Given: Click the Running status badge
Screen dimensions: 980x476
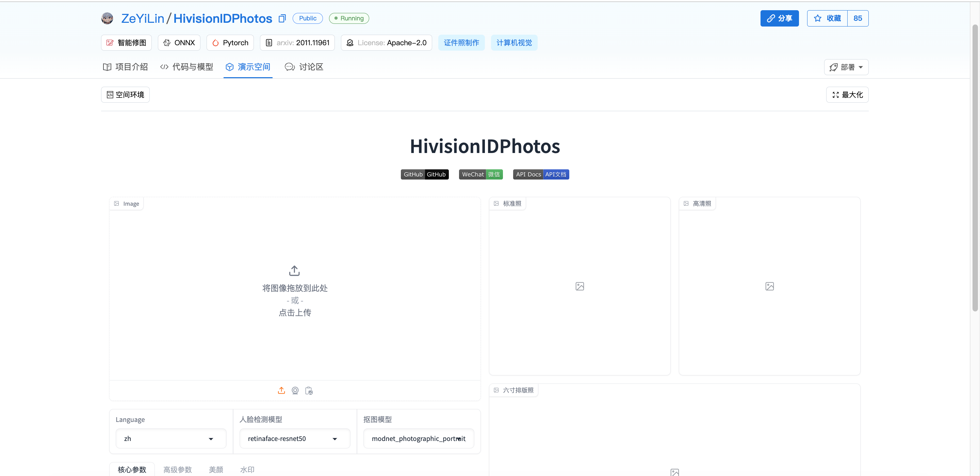Looking at the screenshot, I should click(x=349, y=18).
